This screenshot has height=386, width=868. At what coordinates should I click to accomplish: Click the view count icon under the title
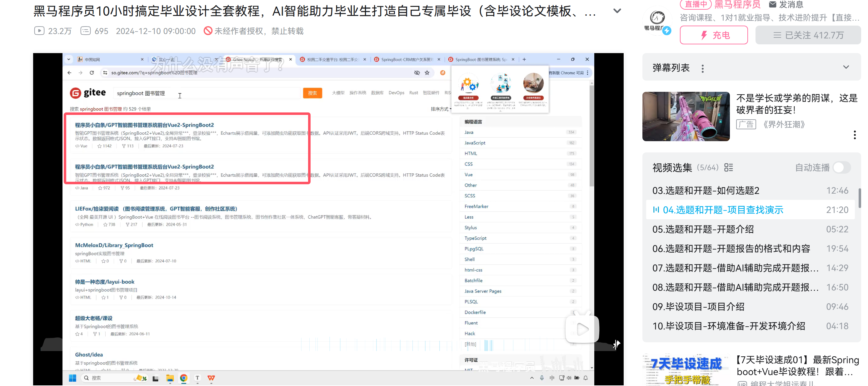point(39,31)
